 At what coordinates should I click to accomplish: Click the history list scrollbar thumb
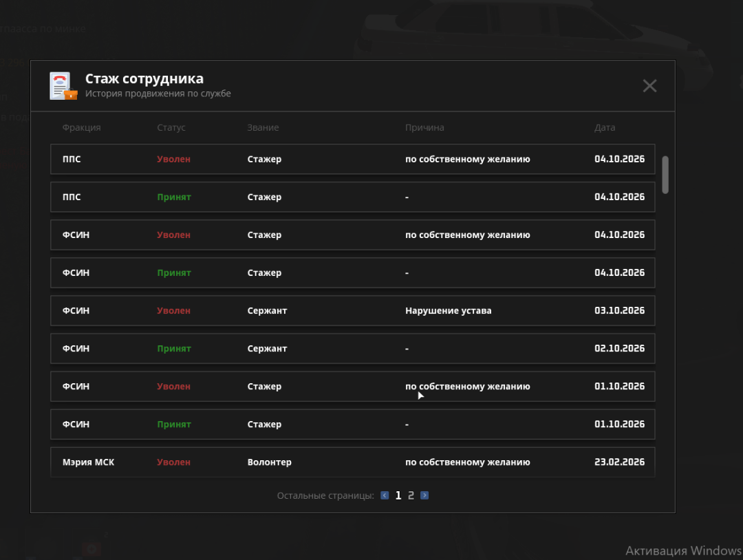pos(665,174)
